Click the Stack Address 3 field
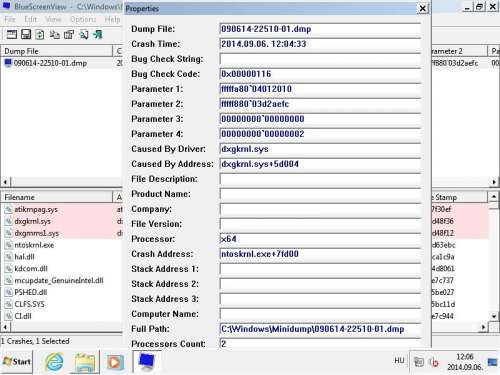The width and height of the screenshot is (500, 375). click(320, 299)
